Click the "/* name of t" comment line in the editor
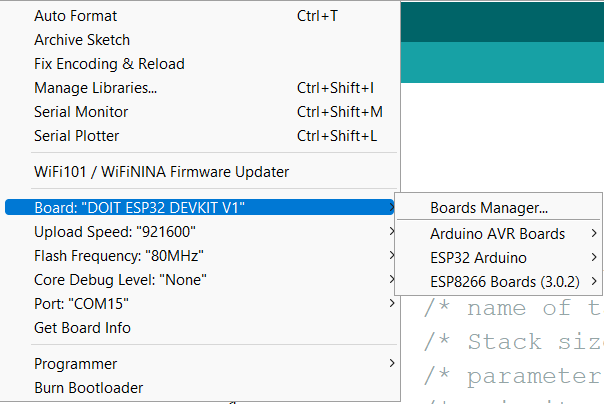 [x=513, y=308]
